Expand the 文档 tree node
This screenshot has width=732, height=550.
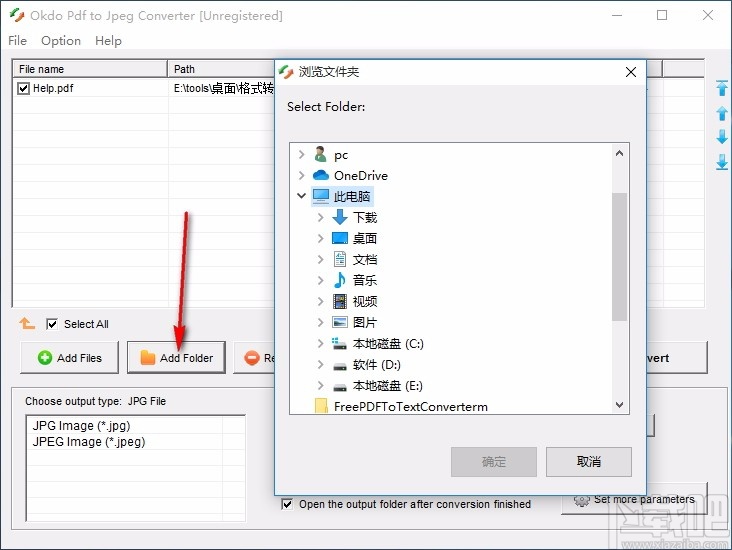pos(320,259)
